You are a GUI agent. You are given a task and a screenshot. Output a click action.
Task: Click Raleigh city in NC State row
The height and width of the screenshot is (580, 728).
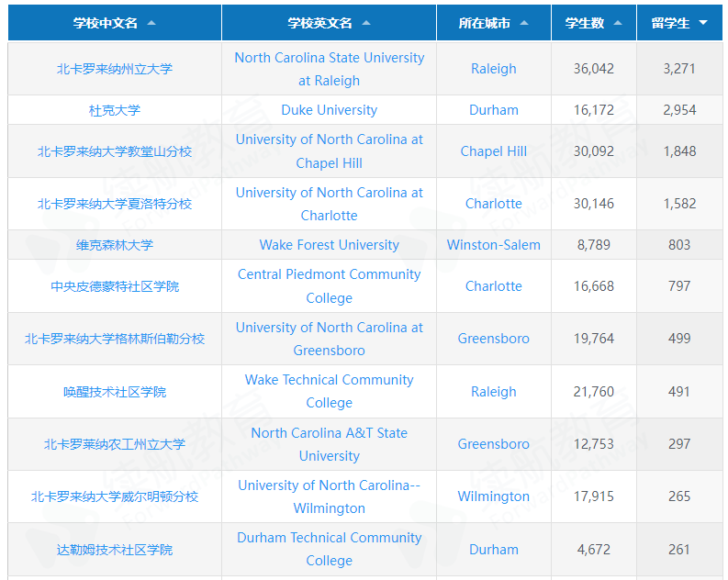(494, 69)
